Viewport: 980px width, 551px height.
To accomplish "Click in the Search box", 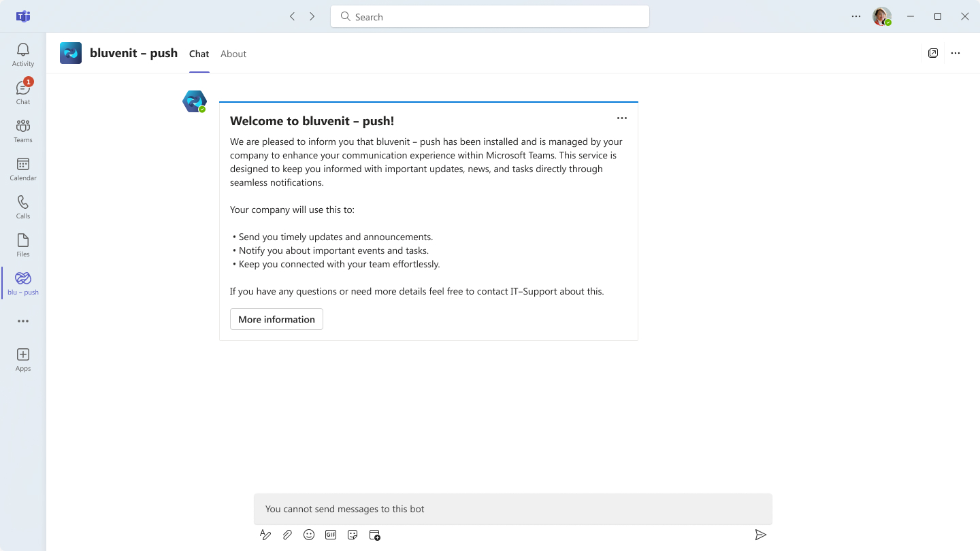I will pos(490,16).
